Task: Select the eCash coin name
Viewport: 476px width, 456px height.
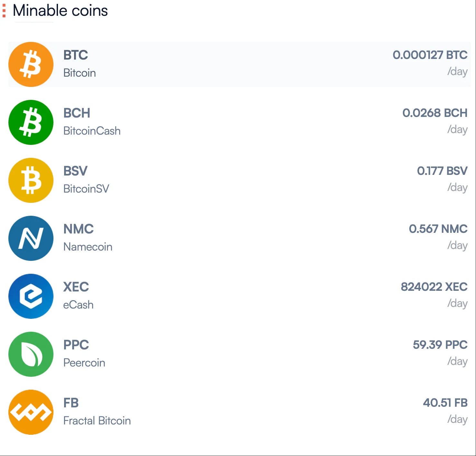Action: [x=78, y=305]
